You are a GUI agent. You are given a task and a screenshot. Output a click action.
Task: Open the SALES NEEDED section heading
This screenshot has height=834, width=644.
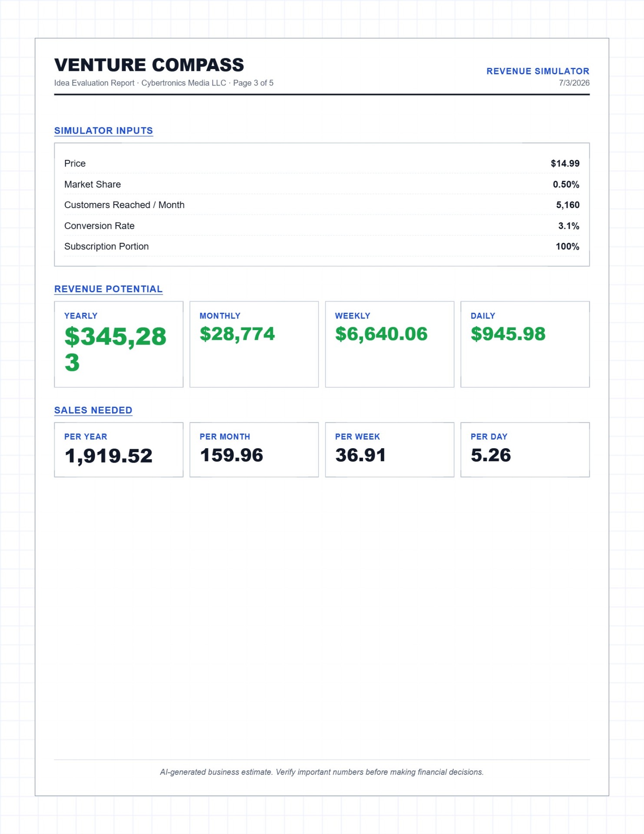[93, 410]
